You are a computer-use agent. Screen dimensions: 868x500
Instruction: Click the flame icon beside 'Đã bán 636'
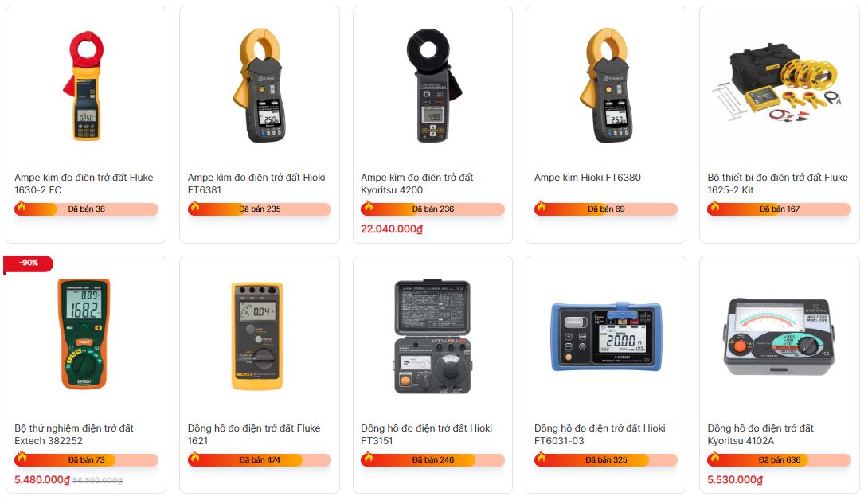click(x=714, y=458)
